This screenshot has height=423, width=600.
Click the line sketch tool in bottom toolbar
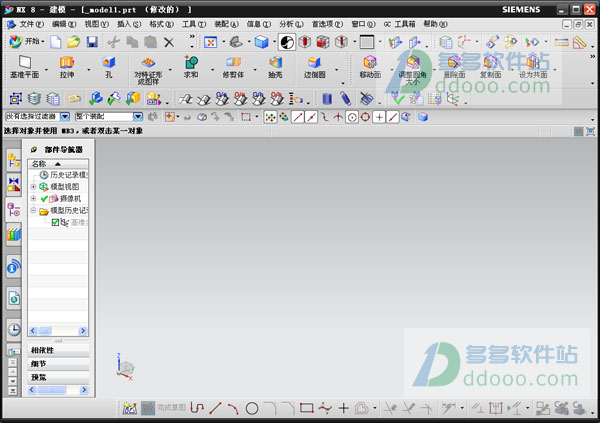click(215, 408)
